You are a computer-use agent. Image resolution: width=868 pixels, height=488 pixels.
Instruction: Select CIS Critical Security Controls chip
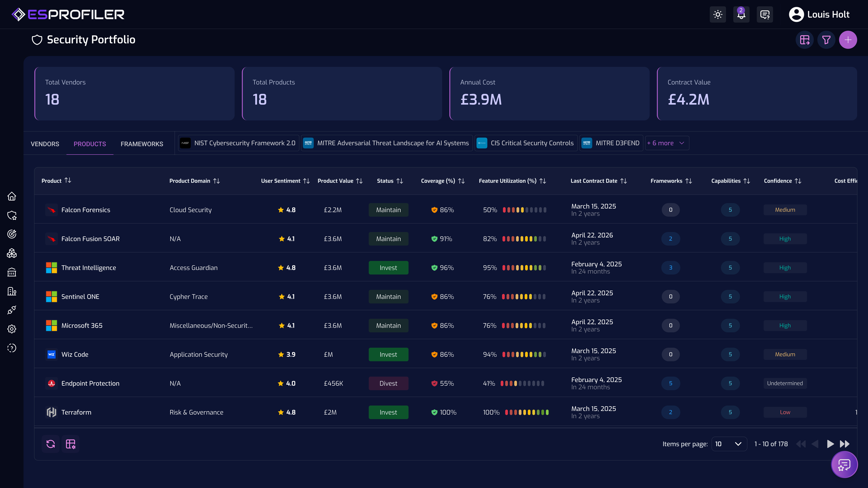pyautogui.click(x=526, y=143)
